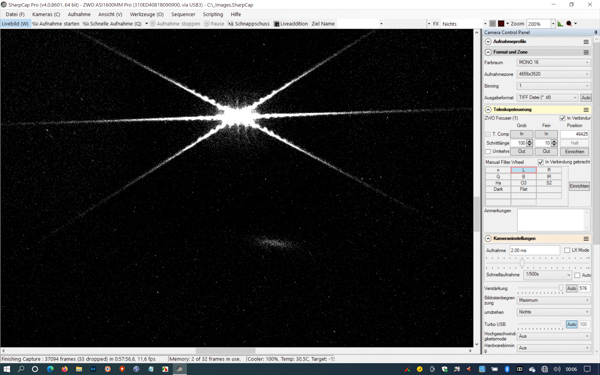The height and width of the screenshot is (375, 600).
Task: Click the histogram icon in the toolbar
Action: [560, 24]
